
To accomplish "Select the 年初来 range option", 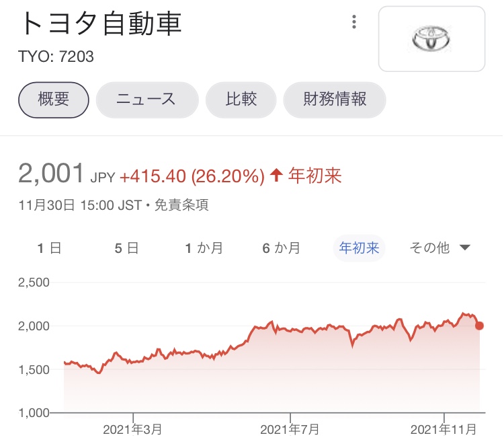I will pyautogui.click(x=359, y=248).
